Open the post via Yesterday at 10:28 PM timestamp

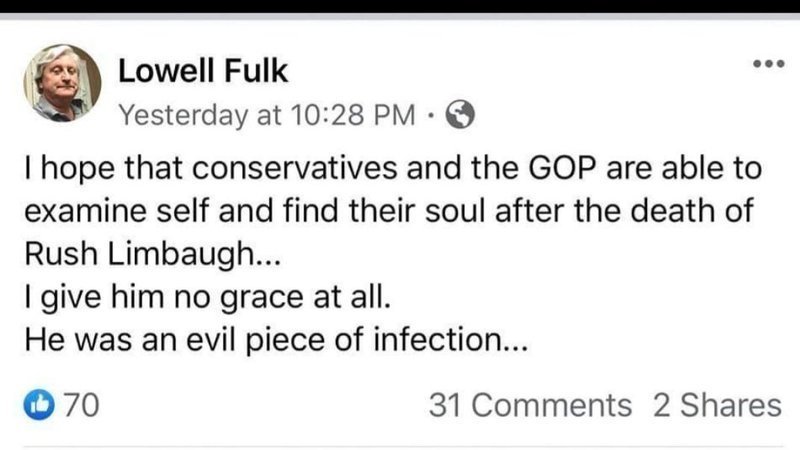[x=265, y=117]
